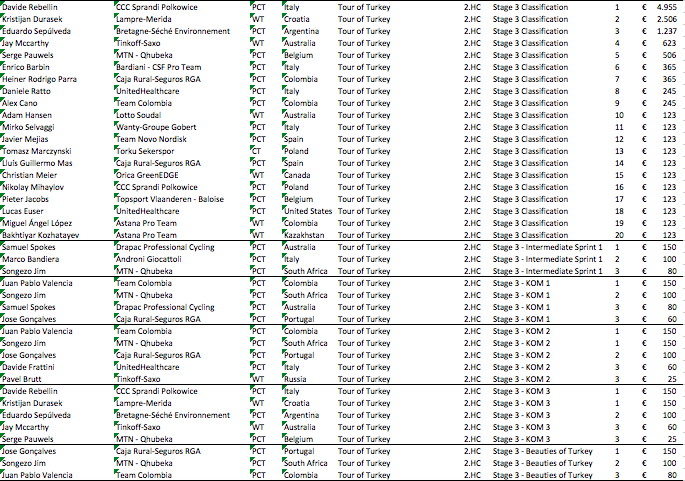Image resolution: width=685 pixels, height=481 pixels.
Task: Click the Pavel Brutt name cell
Action: [x=21, y=379]
